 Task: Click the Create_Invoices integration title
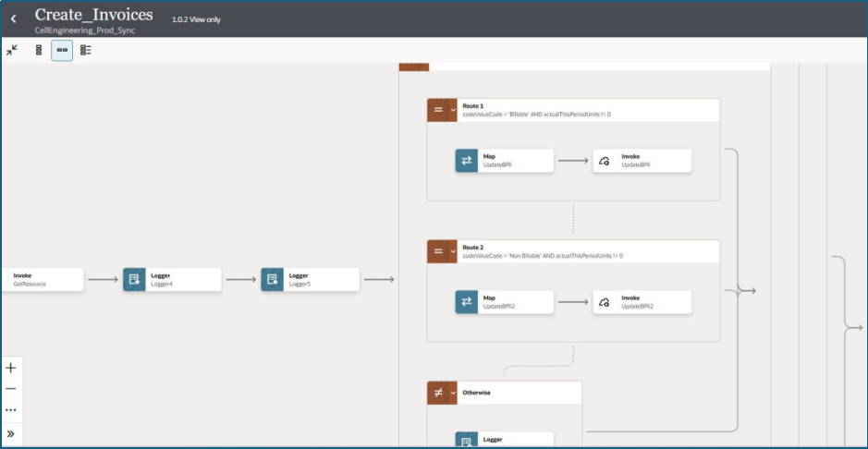pyautogui.click(x=94, y=15)
